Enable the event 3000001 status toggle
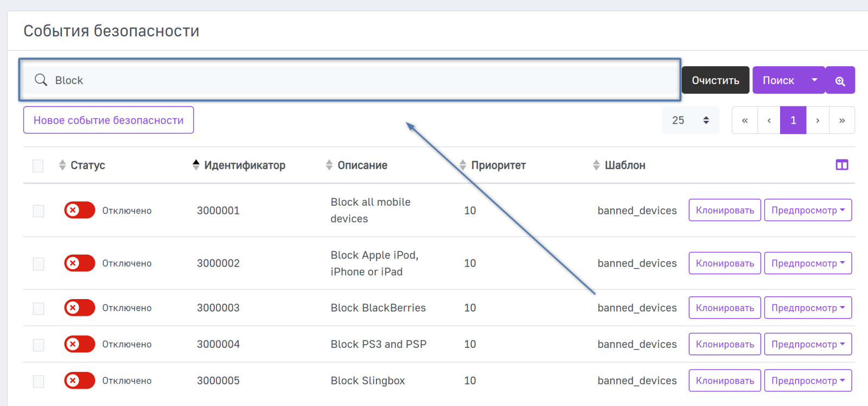868x406 pixels. click(x=79, y=210)
